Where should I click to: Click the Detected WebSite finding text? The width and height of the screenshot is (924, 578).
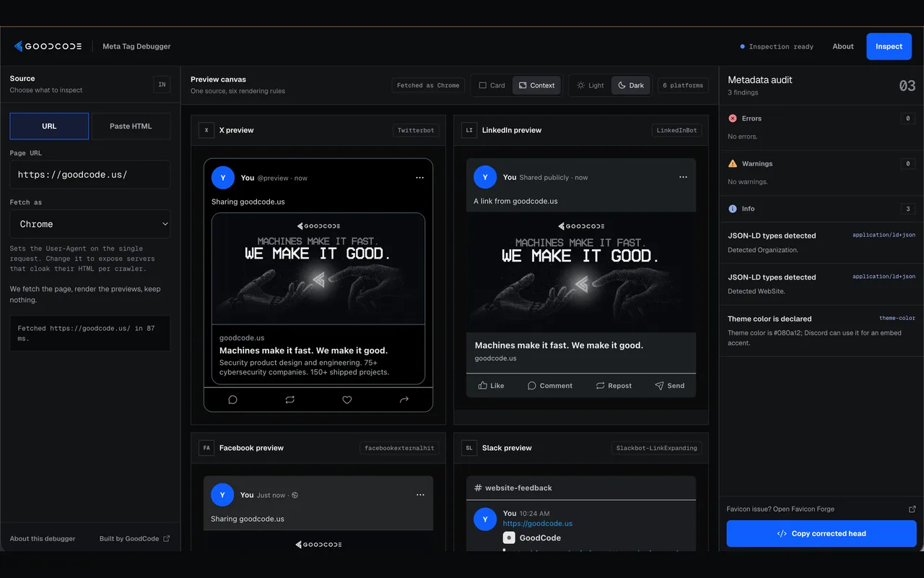(756, 291)
